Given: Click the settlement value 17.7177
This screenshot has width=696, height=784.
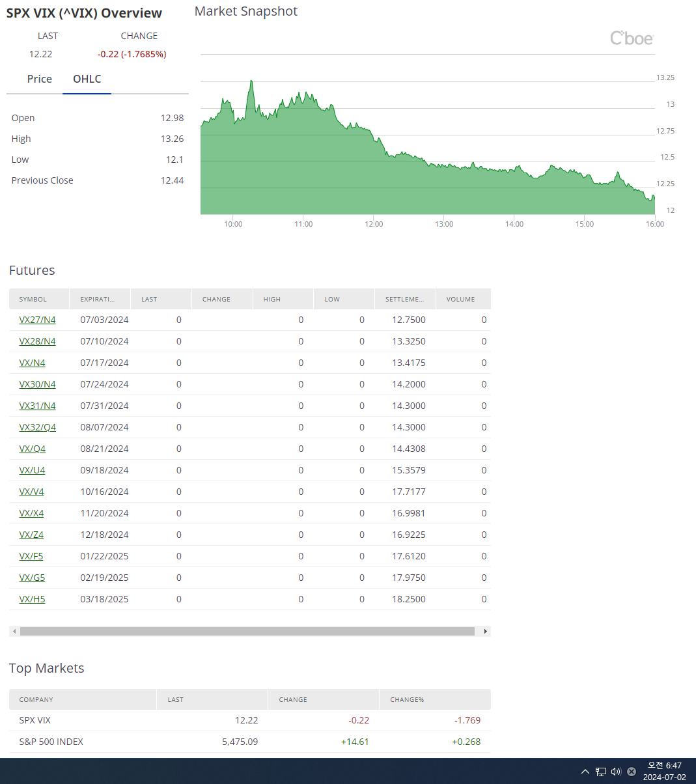Looking at the screenshot, I should [409, 492].
